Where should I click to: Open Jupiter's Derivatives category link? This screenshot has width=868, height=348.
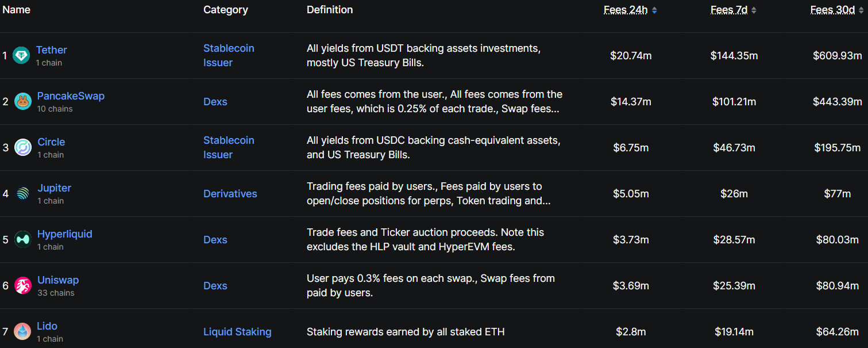[x=230, y=194]
